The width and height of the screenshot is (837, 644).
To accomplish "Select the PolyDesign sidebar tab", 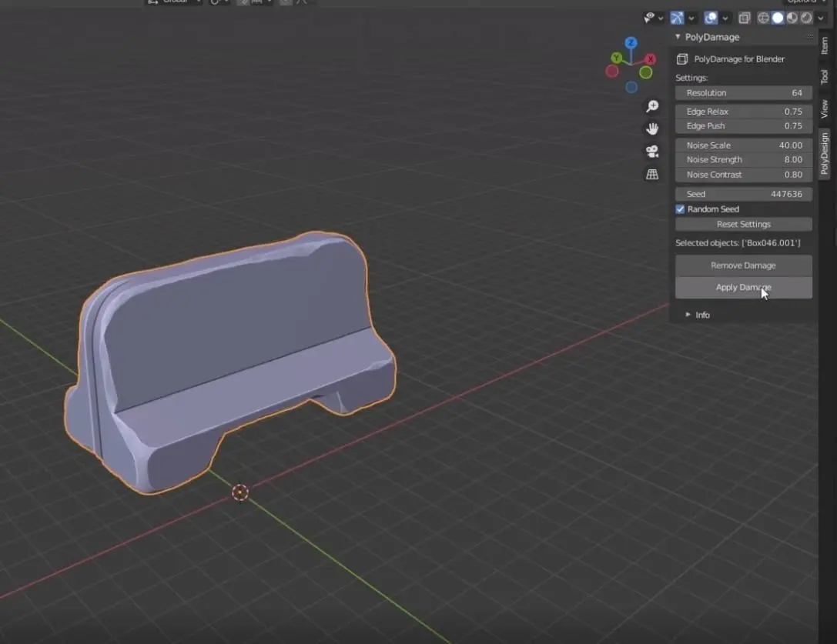I will click(825, 154).
